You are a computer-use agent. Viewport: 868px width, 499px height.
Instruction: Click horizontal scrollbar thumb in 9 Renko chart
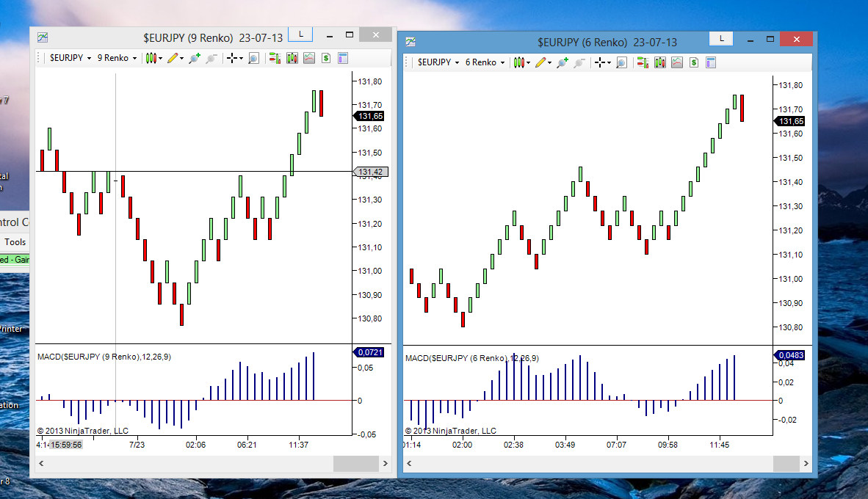pyautogui.click(x=356, y=464)
